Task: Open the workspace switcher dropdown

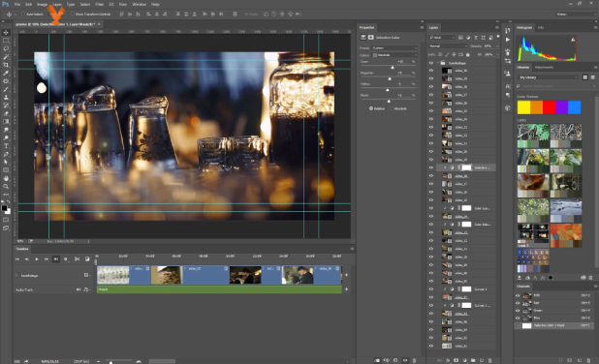Action: [576, 15]
